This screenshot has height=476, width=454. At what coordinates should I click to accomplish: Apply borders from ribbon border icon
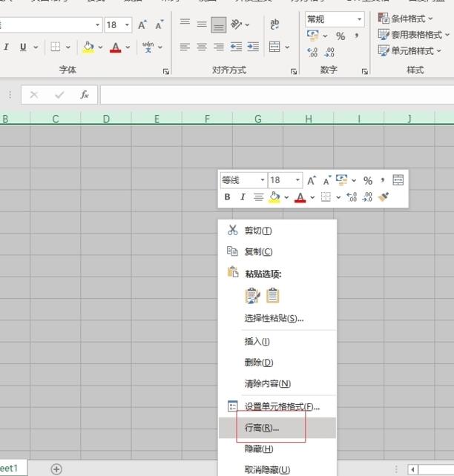coord(56,47)
